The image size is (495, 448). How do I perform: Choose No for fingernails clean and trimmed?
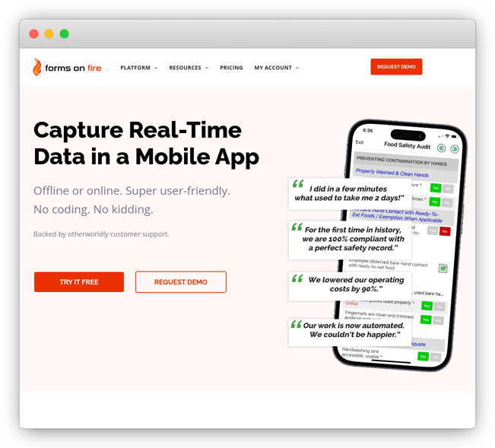pyautogui.click(x=438, y=320)
